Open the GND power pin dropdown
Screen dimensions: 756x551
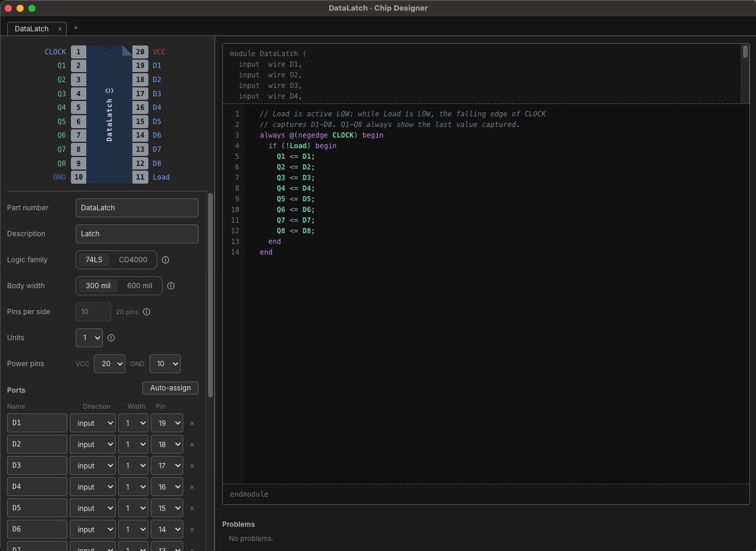point(165,364)
